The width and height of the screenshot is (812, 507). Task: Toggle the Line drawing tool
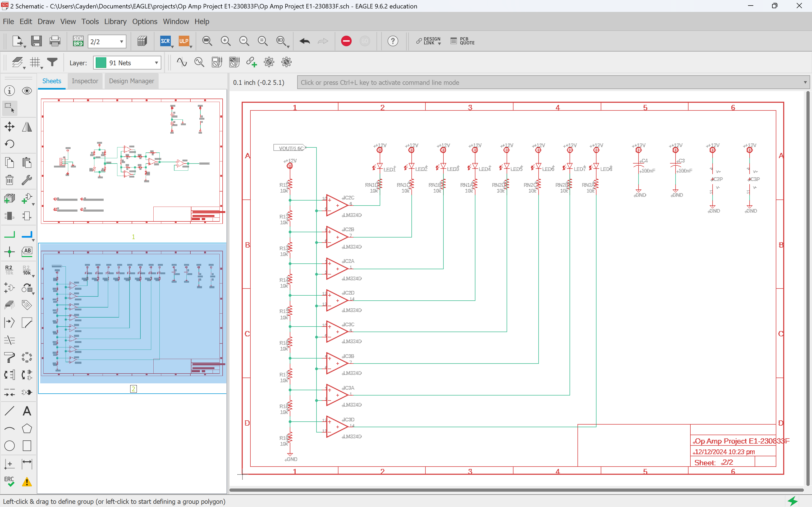10,411
